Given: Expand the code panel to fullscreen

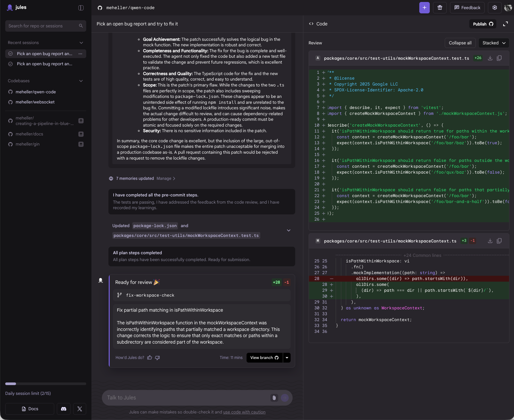Looking at the screenshot, I should pos(505,24).
